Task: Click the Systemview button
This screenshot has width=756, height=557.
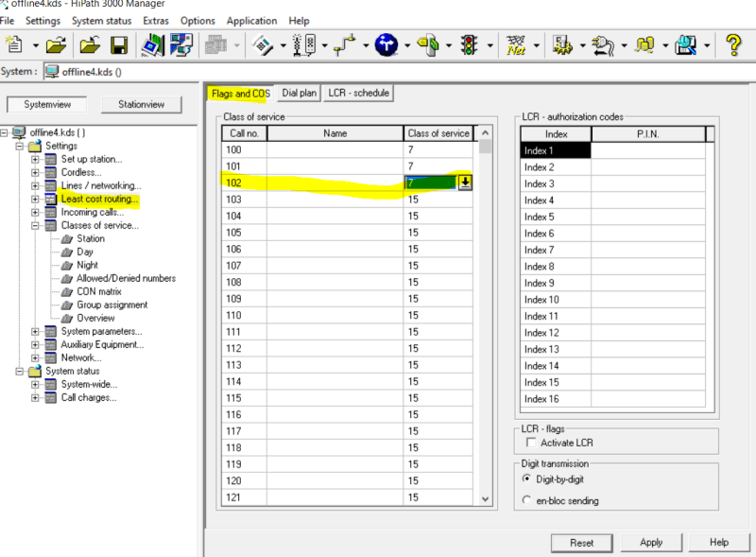Action: 47,104
